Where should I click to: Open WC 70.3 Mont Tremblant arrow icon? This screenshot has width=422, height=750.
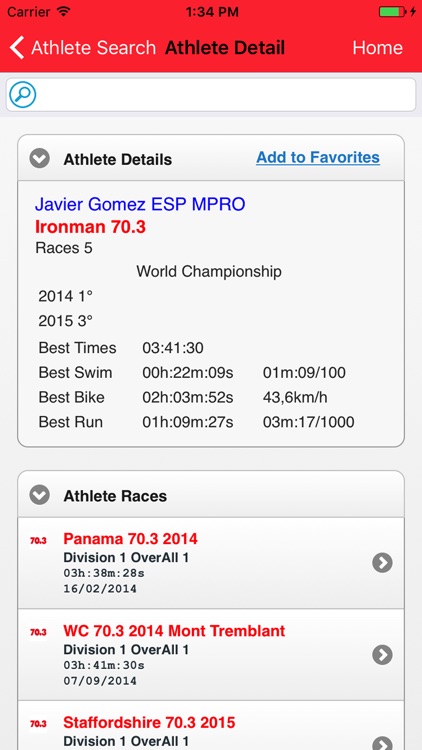click(382, 655)
